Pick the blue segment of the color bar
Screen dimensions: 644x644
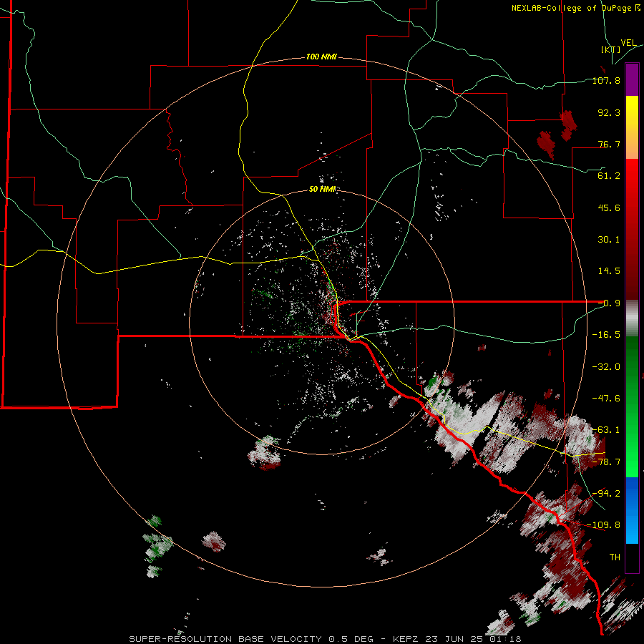coord(632,510)
